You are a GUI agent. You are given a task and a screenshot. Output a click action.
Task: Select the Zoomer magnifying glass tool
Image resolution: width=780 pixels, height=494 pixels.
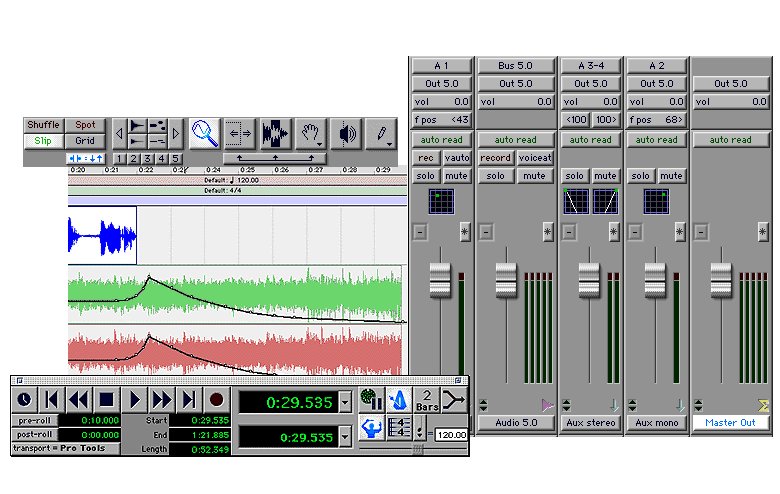click(204, 133)
